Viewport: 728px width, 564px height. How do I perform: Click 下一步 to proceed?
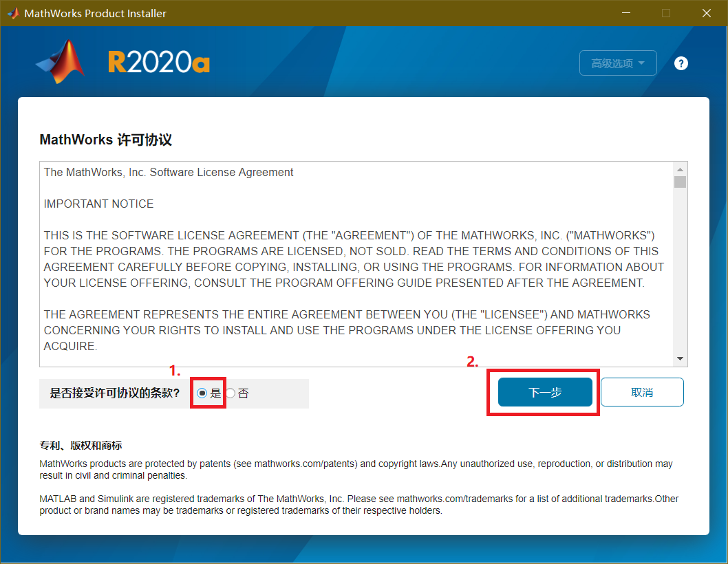(545, 392)
